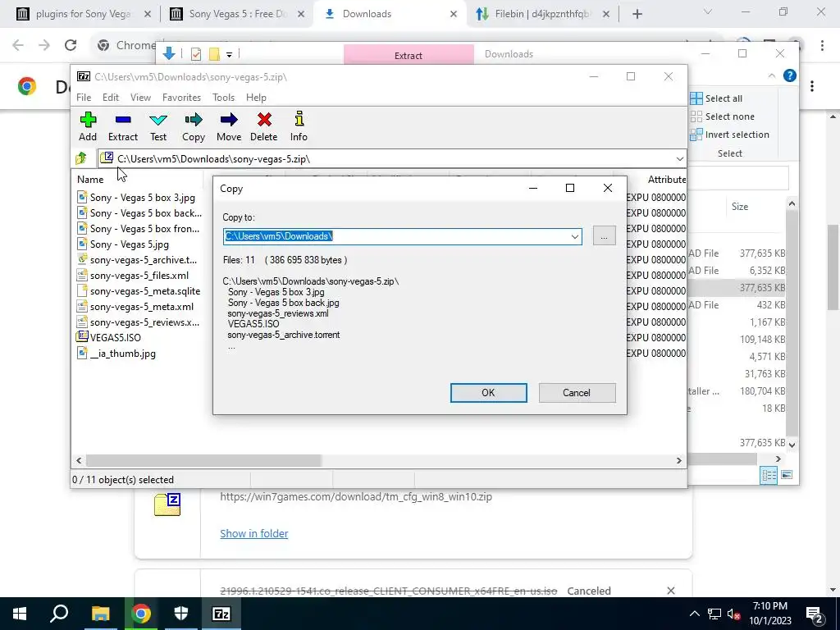The height and width of the screenshot is (630, 840).
Task: Click the Chrome icon in the taskbar
Action: pos(141,614)
